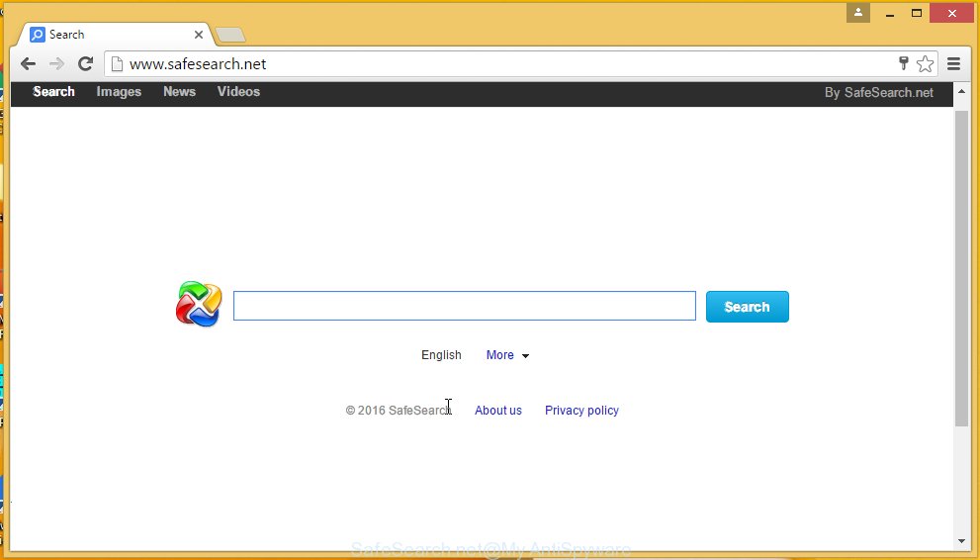Screen dimensions: 980x560
Task: Click the page info icon in the address bar
Action: tap(117, 63)
